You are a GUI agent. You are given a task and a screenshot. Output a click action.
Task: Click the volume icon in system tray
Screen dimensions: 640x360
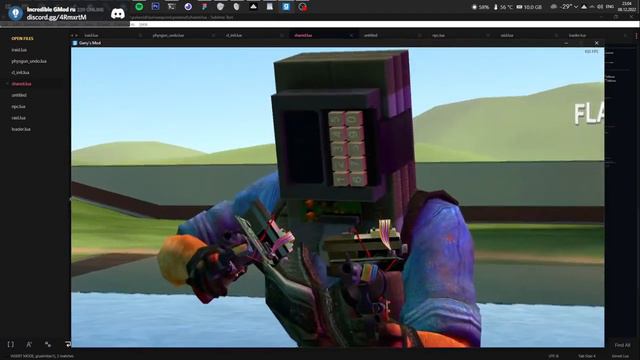600,7
